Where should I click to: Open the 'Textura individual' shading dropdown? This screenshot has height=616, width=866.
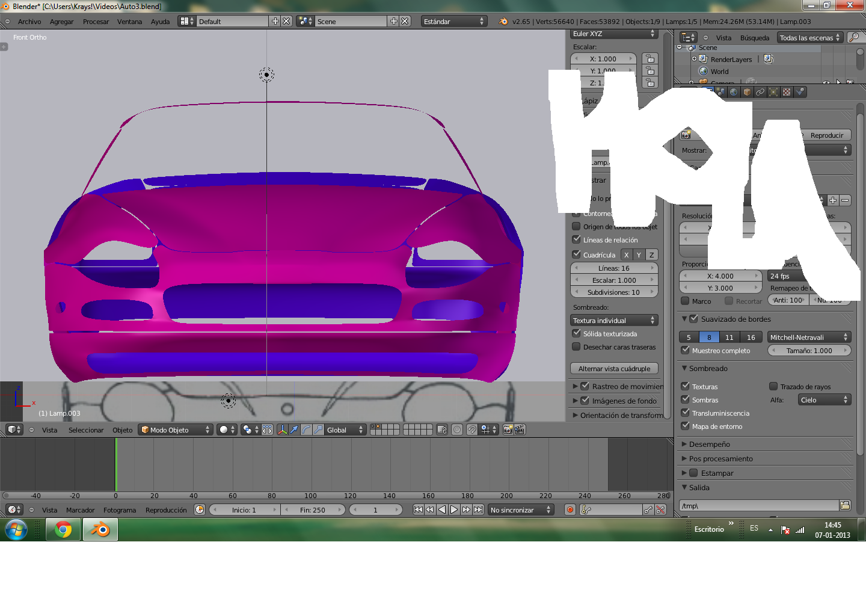(x=614, y=321)
